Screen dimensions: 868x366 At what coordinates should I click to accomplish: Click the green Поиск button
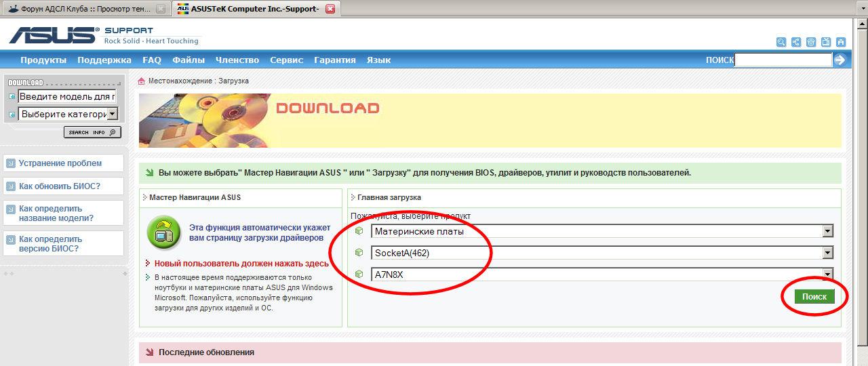tap(814, 297)
